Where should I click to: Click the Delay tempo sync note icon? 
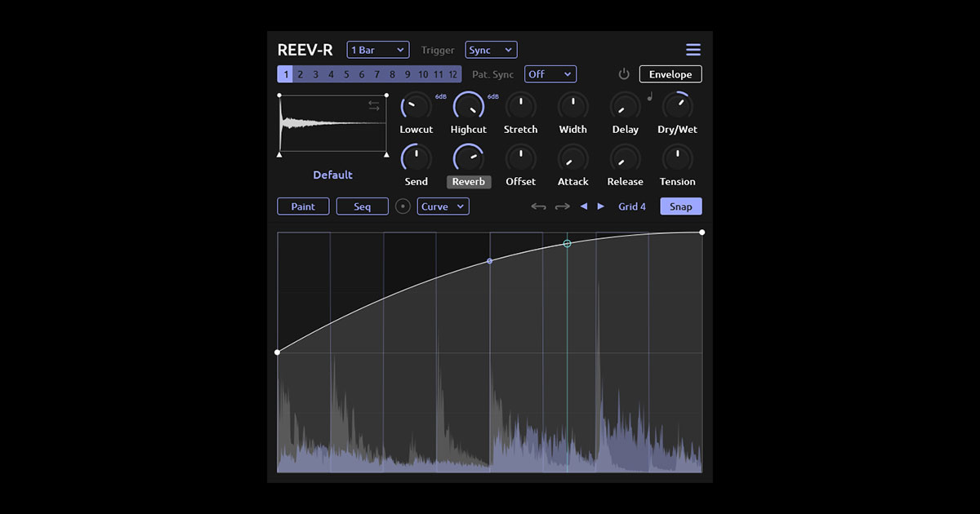[650, 97]
